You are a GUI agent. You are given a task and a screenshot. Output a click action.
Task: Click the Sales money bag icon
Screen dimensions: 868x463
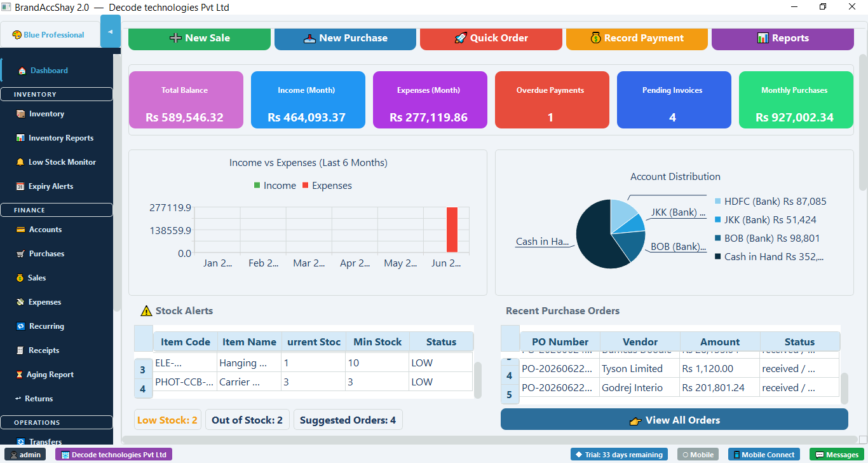pyautogui.click(x=21, y=278)
